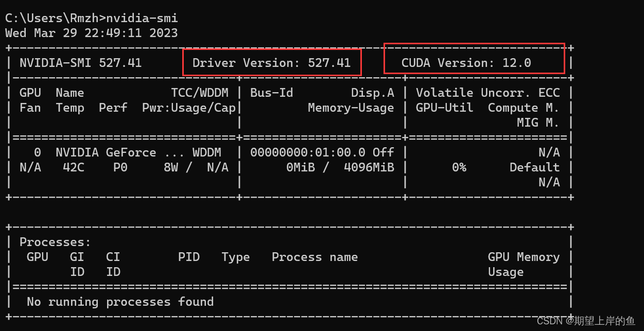
Task: Click the Temp header text
Action: tap(70, 108)
